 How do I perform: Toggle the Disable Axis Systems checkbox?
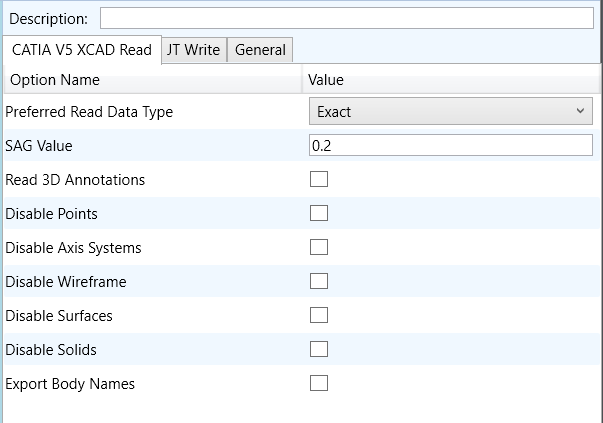point(319,247)
